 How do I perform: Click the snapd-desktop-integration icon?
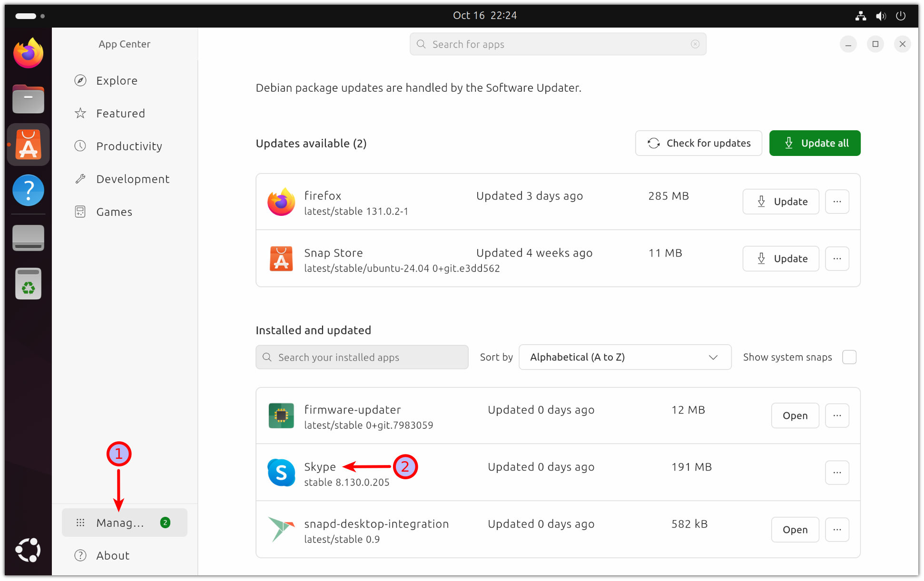coord(281,530)
